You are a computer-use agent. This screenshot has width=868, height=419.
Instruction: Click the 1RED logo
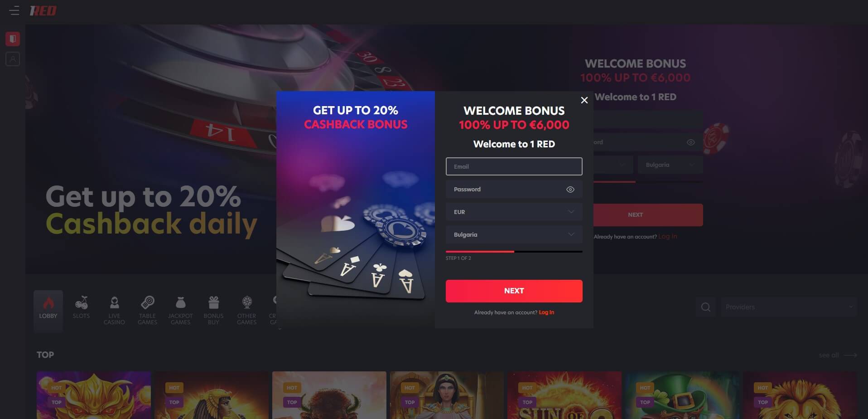point(43,10)
